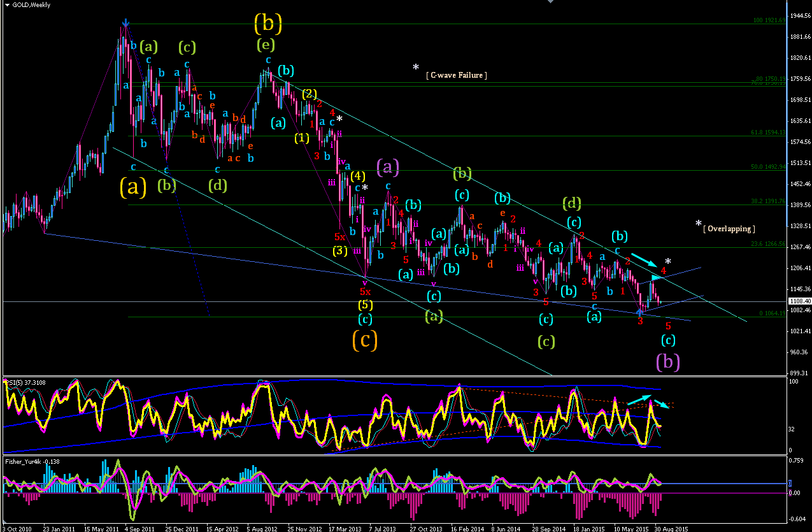Click the Fibonacci label '0 1064.19'

[773, 313]
